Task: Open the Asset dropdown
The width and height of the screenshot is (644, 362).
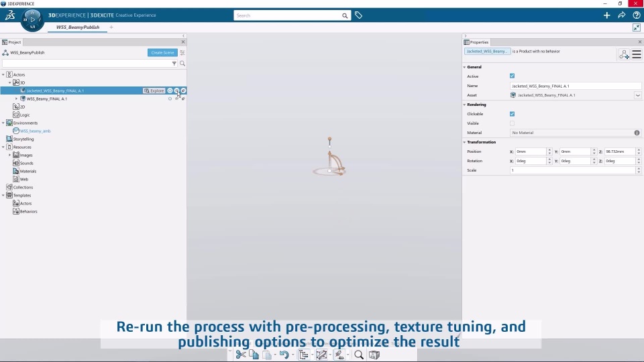Action: pos(637,95)
